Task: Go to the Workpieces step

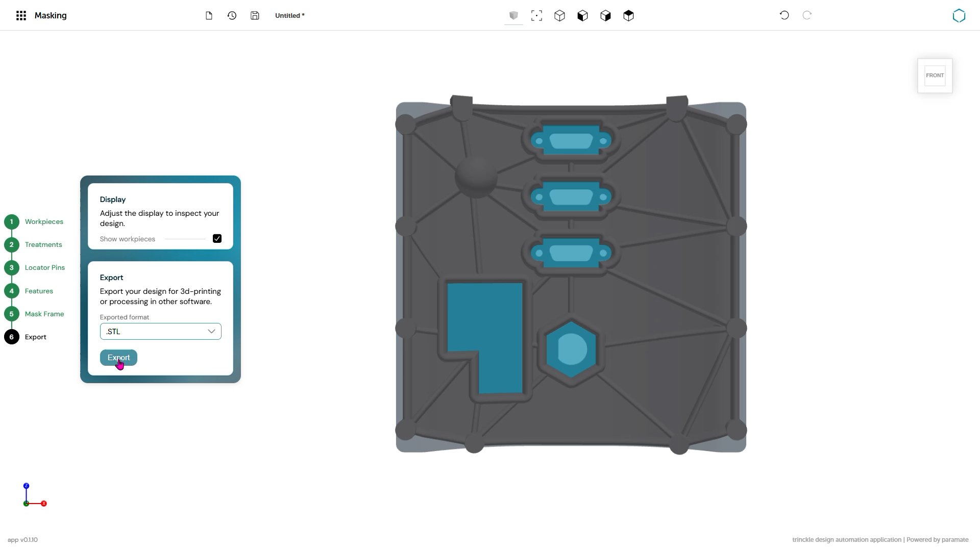Action: click(x=44, y=222)
